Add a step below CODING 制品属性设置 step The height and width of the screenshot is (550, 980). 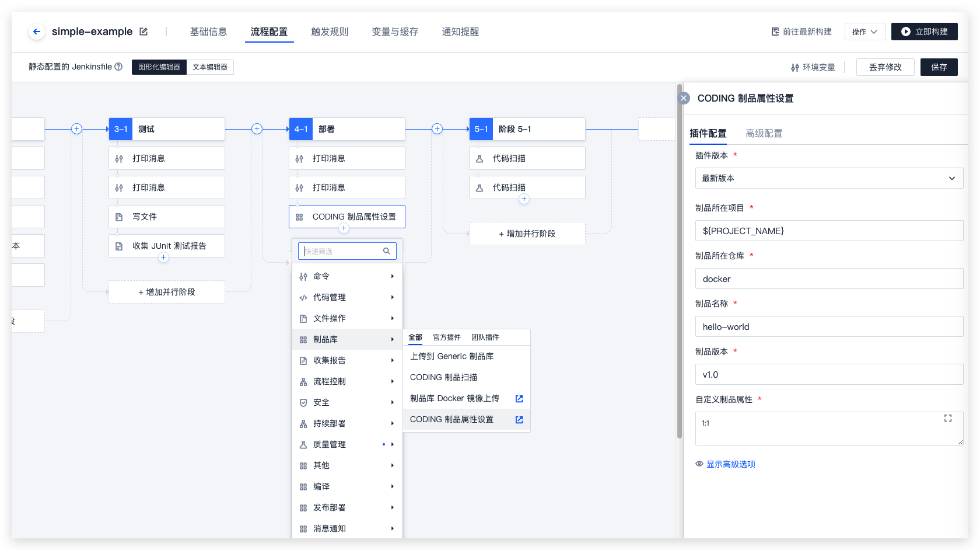[344, 228]
